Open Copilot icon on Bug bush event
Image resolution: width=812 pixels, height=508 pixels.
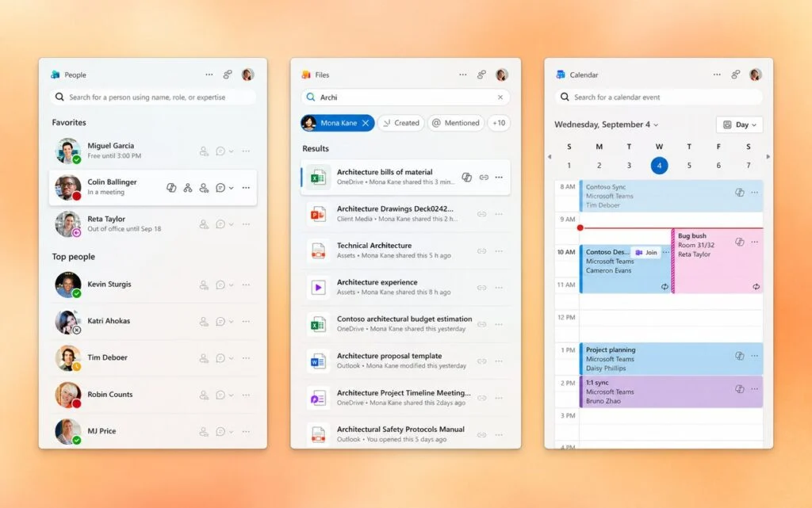tap(740, 242)
